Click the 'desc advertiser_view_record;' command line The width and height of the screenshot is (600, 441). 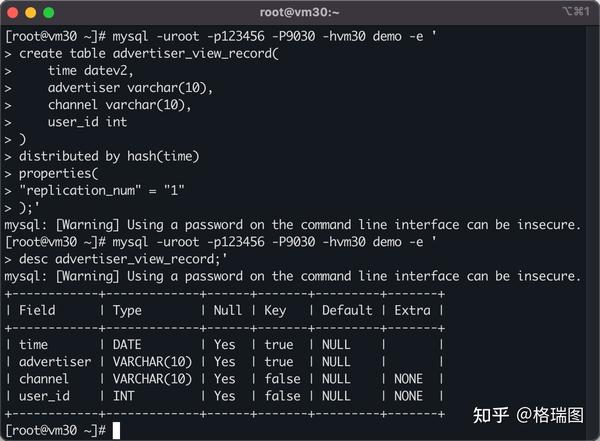(120, 259)
